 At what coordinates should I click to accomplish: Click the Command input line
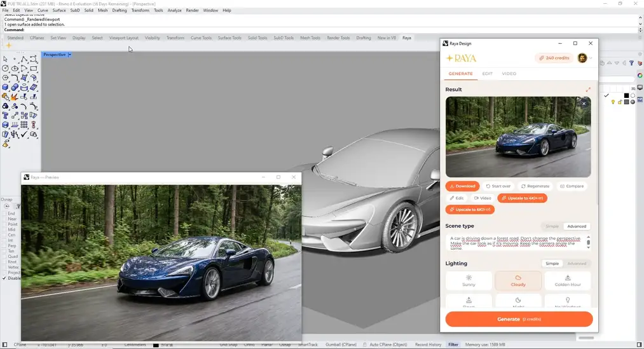320,30
